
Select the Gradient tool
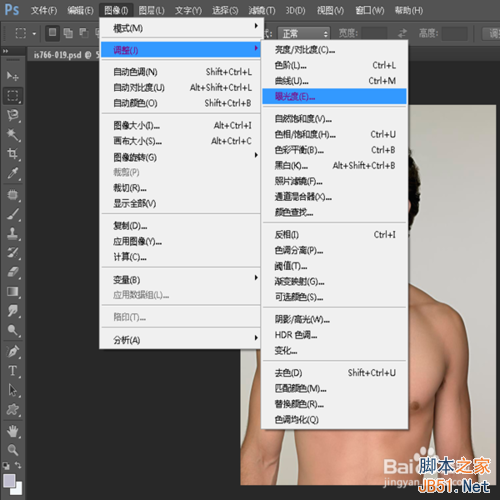13,291
